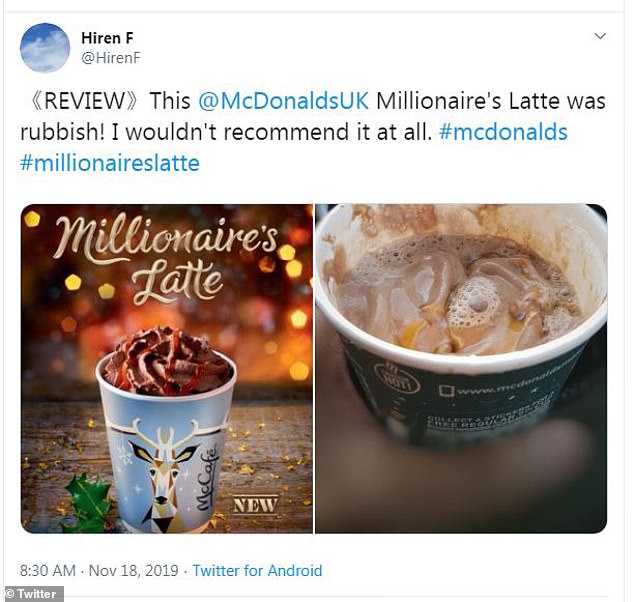View the Millionaire's Latte promo image

167,369
